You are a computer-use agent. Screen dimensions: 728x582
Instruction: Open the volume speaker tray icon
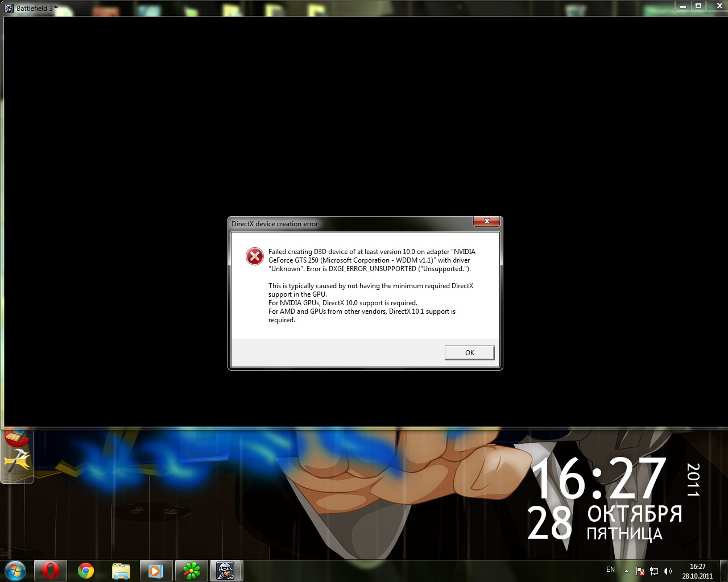[x=668, y=571]
